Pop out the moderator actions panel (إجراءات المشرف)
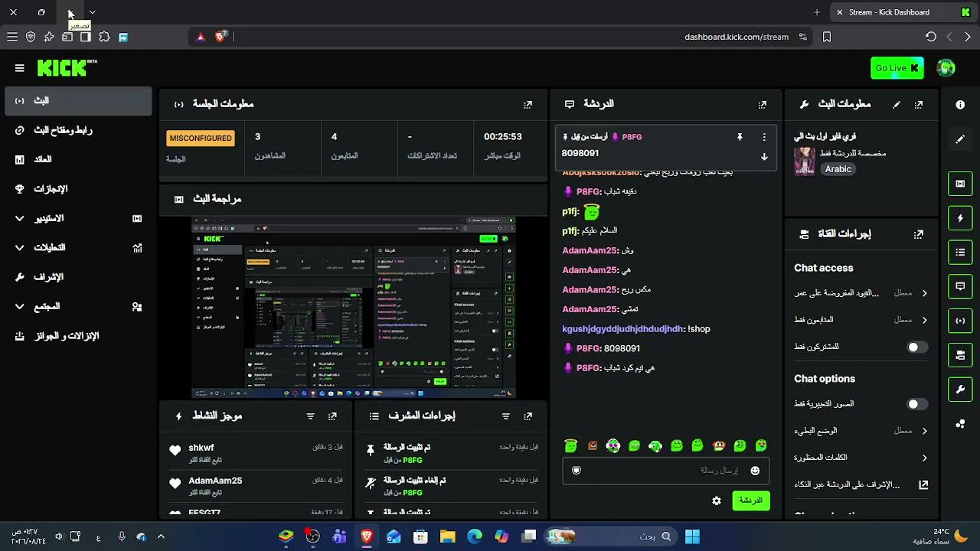 [x=528, y=416]
